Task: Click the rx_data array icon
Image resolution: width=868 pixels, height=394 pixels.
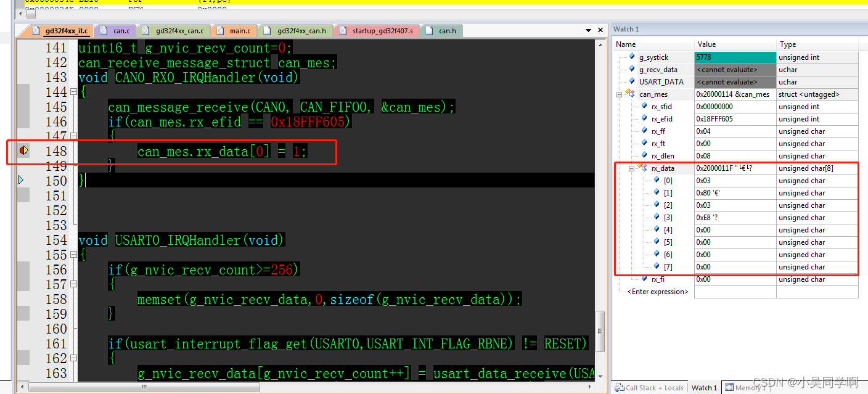Action: (x=642, y=168)
